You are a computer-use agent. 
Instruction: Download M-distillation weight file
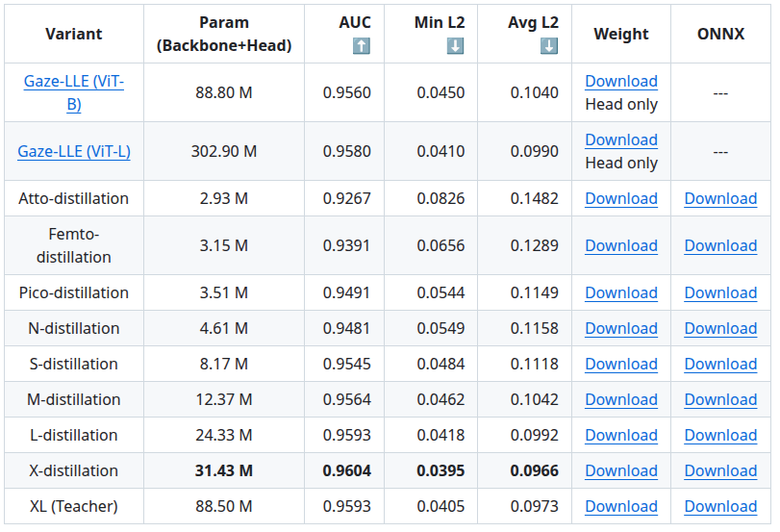[x=621, y=400]
